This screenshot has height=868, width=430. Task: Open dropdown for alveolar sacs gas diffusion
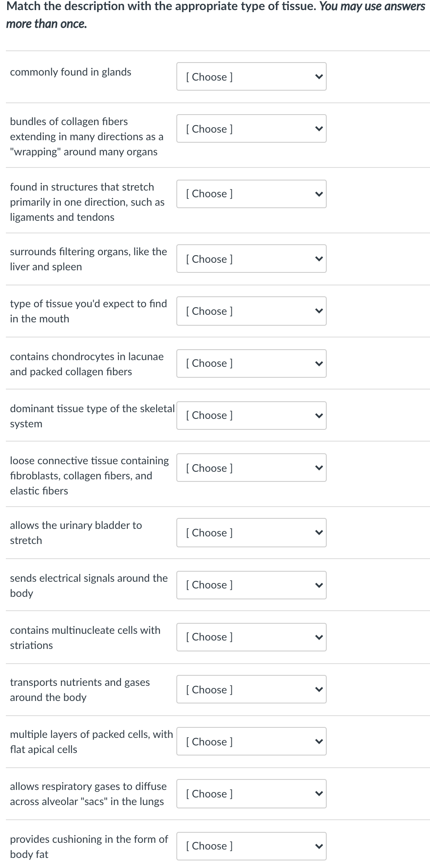click(x=252, y=794)
